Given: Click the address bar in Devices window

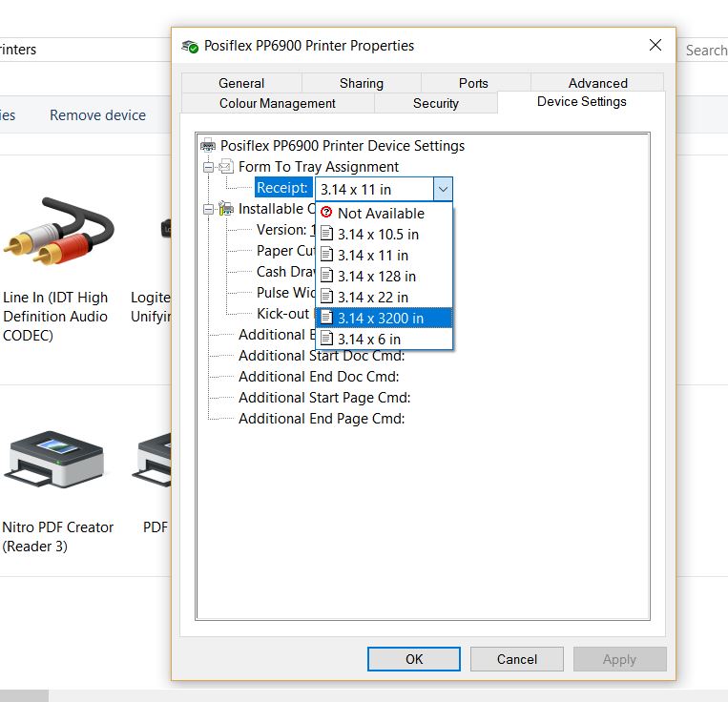Looking at the screenshot, I should tap(86, 50).
